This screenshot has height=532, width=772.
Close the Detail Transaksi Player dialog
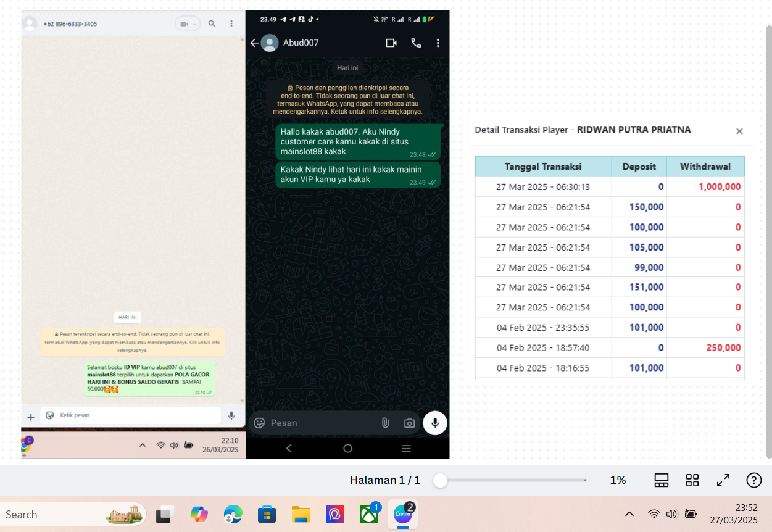coord(739,131)
